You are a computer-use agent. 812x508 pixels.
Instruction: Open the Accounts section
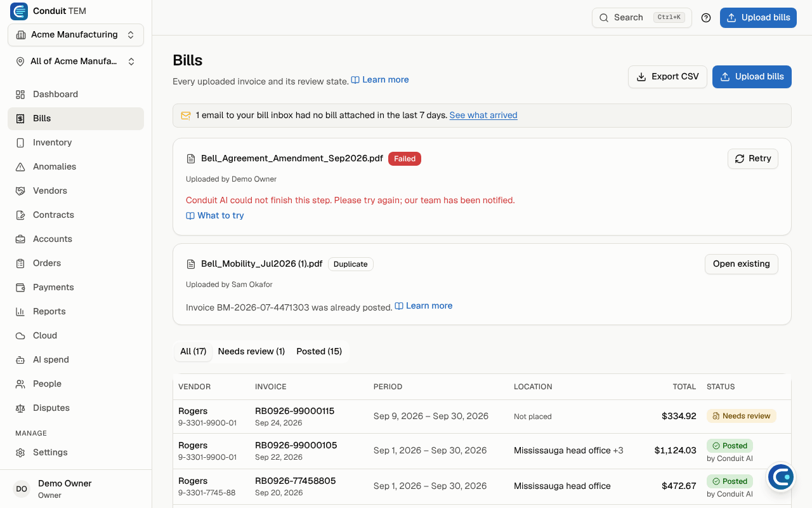tap(75, 239)
